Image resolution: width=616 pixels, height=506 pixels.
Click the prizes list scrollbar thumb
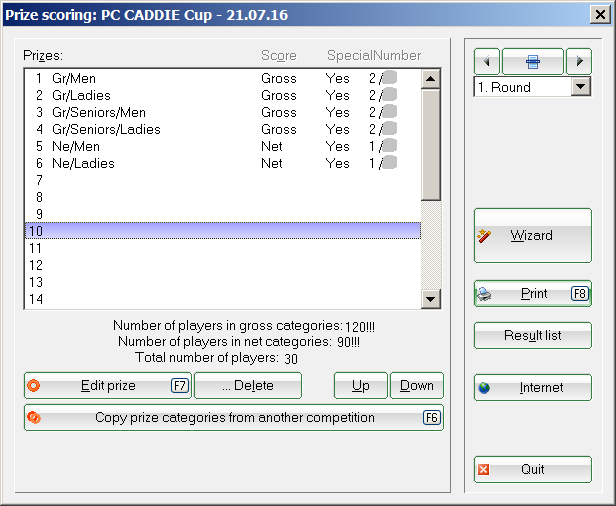[x=431, y=145]
